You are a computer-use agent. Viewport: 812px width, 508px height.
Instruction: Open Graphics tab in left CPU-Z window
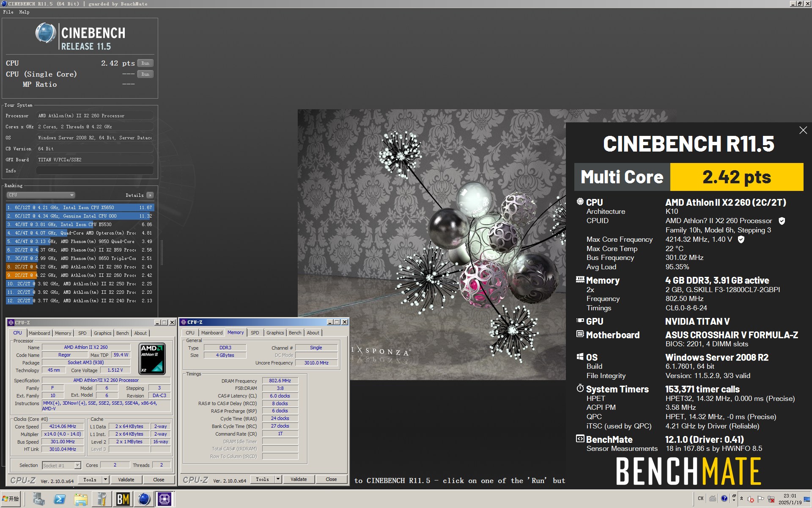[x=103, y=333]
